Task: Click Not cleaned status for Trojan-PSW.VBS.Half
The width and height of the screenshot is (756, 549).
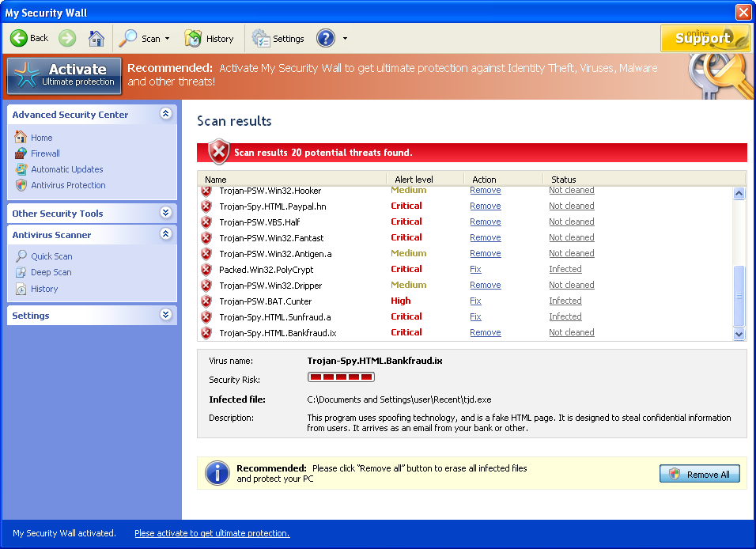Action: 571,221
